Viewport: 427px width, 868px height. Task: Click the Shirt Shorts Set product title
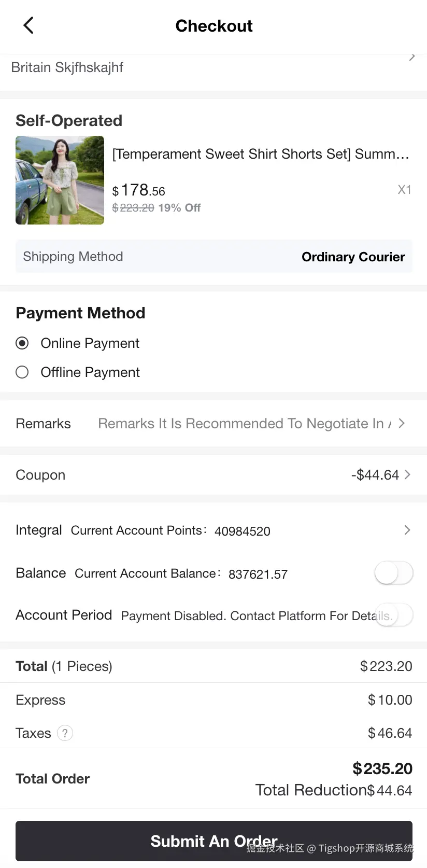pos(261,154)
